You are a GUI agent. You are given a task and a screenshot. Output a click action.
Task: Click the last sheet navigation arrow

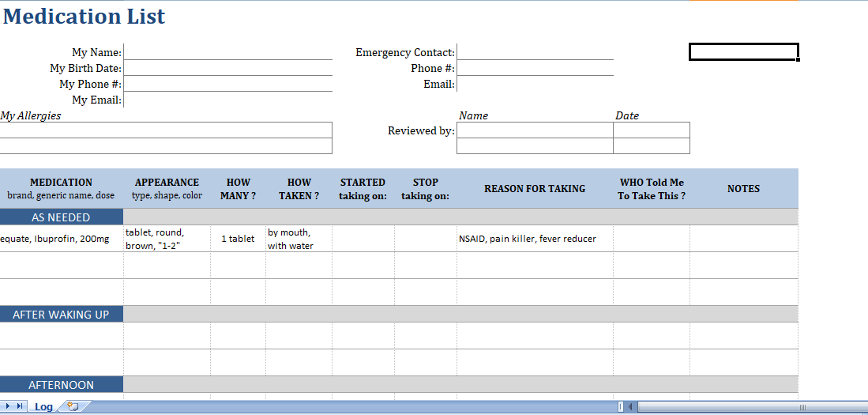point(20,406)
